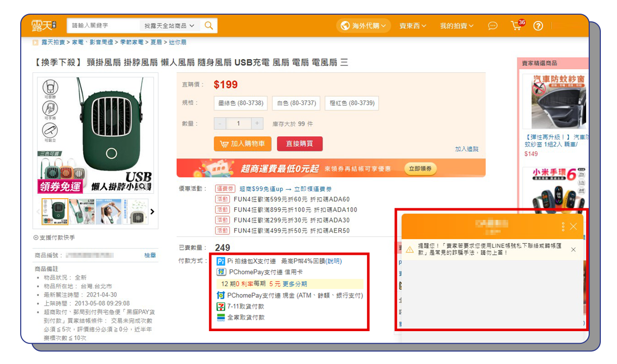This screenshot has width=617, height=364.
Task: Choose the 橙紅色 (80-3739) variant
Action: click(351, 103)
